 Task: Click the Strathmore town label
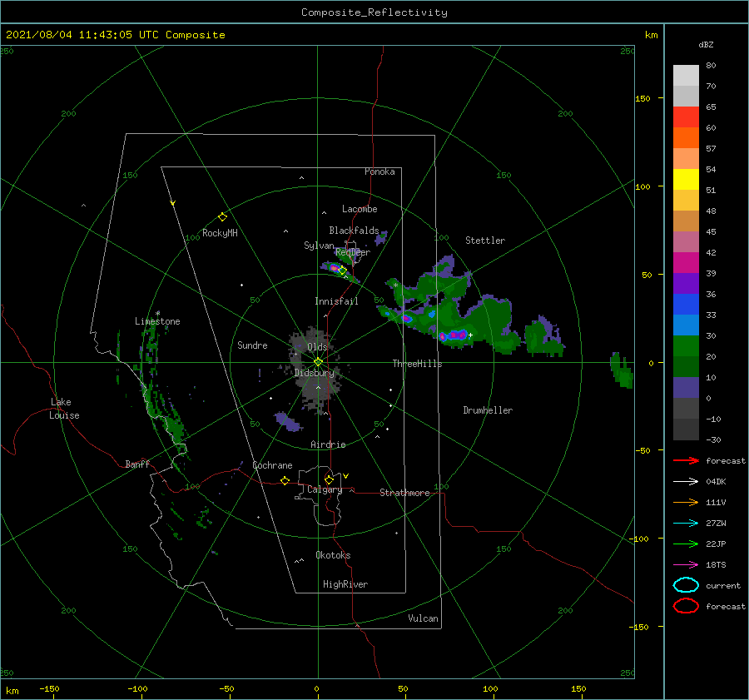[x=404, y=493]
